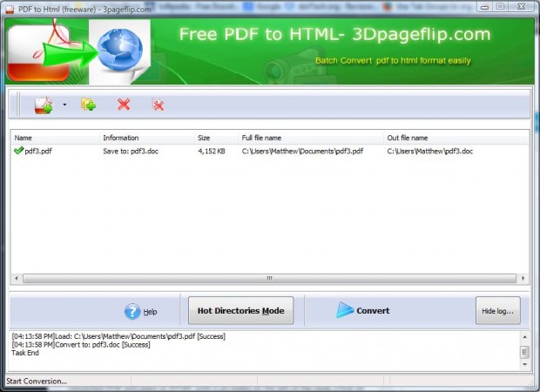Sort by the Name column header

point(55,138)
